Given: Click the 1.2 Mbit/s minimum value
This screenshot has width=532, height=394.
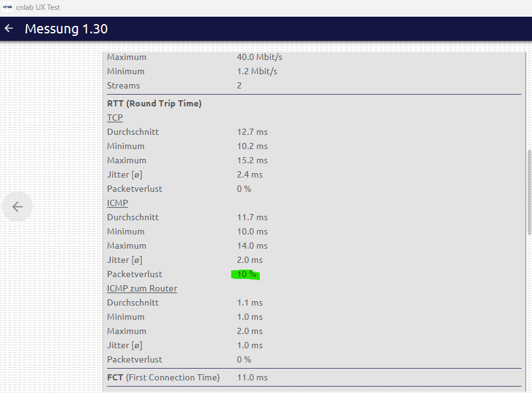Looking at the screenshot, I should 257,71.
